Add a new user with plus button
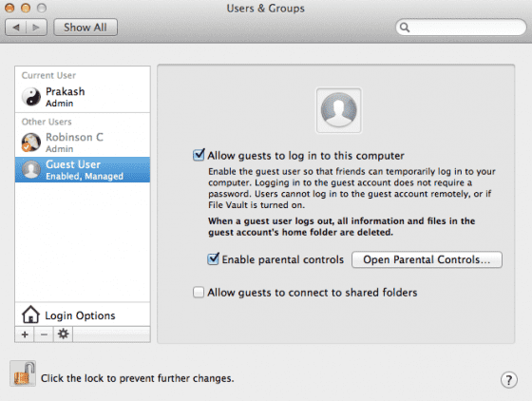This screenshot has width=532, height=401. (25, 334)
